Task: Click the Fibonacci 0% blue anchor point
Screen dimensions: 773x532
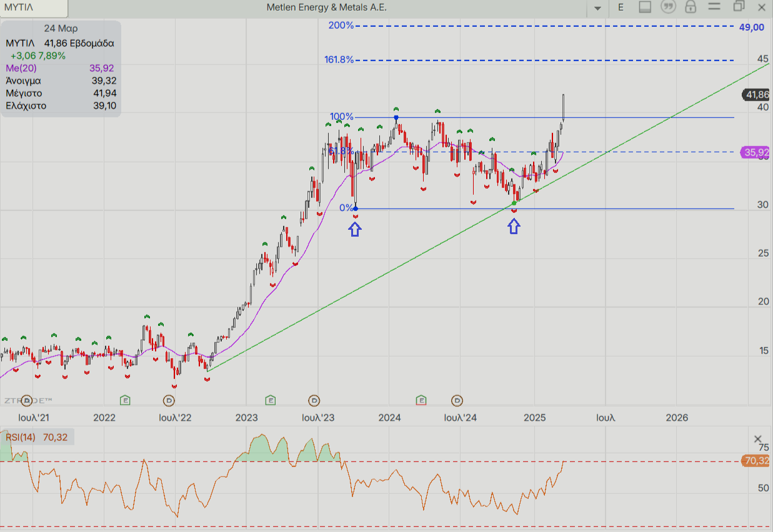Action: [x=356, y=209]
